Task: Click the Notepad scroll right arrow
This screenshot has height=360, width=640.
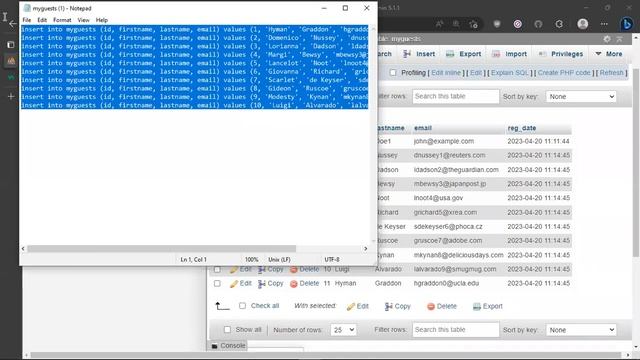Action: click(x=365, y=249)
